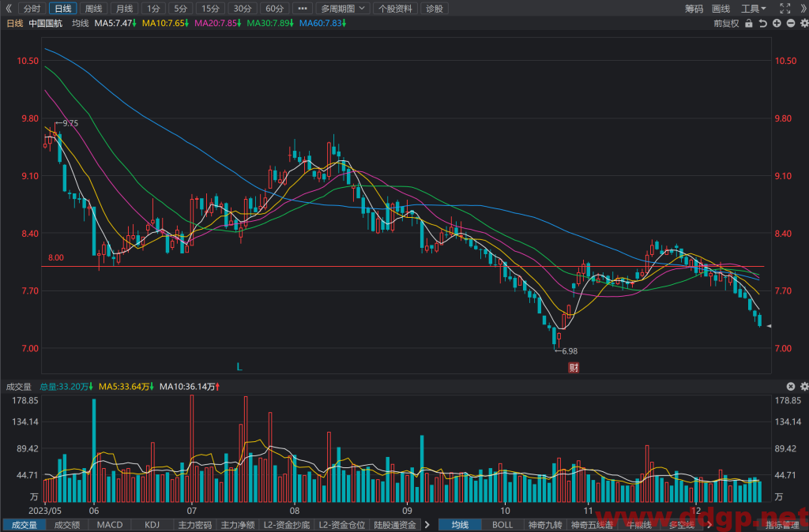Select 成交量 indicator tab

click(x=24, y=525)
